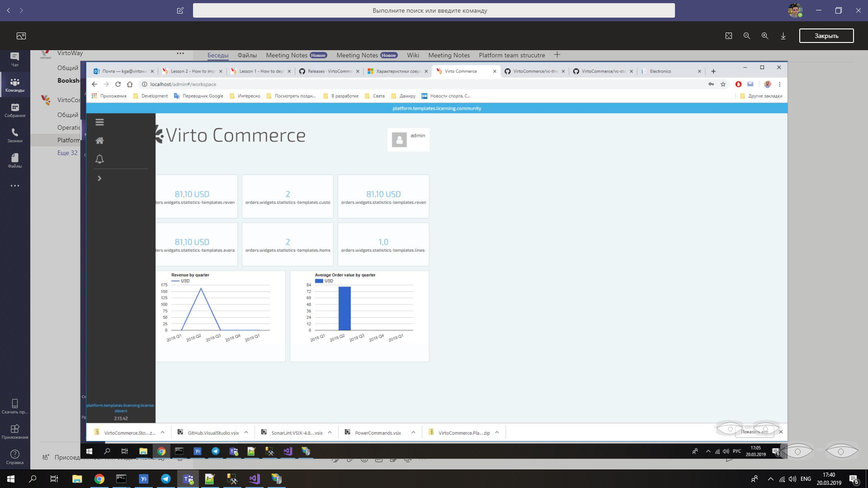
Task: Open the Virto Commerce hamburger menu
Action: tap(99, 122)
